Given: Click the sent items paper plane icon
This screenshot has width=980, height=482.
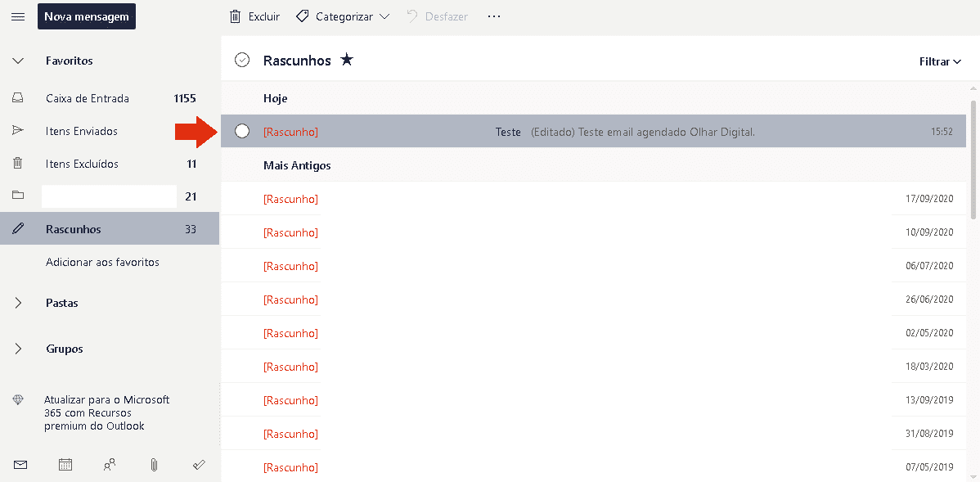Looking at the screenshot, I should coord(18,131).
